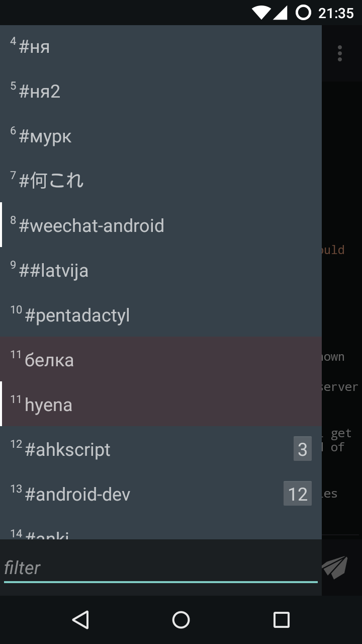Tap the data saver circle icon
This screenshot has height=644, width=362.
pos(303,13)
